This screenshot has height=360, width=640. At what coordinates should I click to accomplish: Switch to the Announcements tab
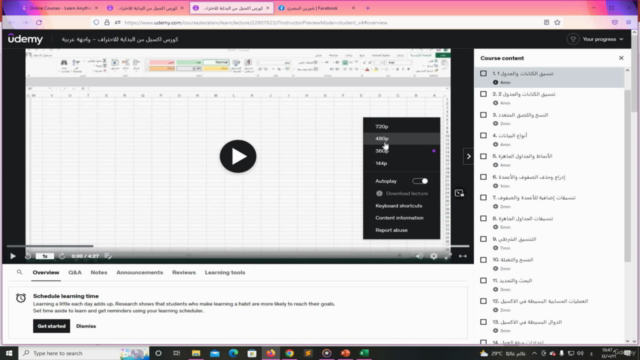pyautogui.click(x=140, y=272)
